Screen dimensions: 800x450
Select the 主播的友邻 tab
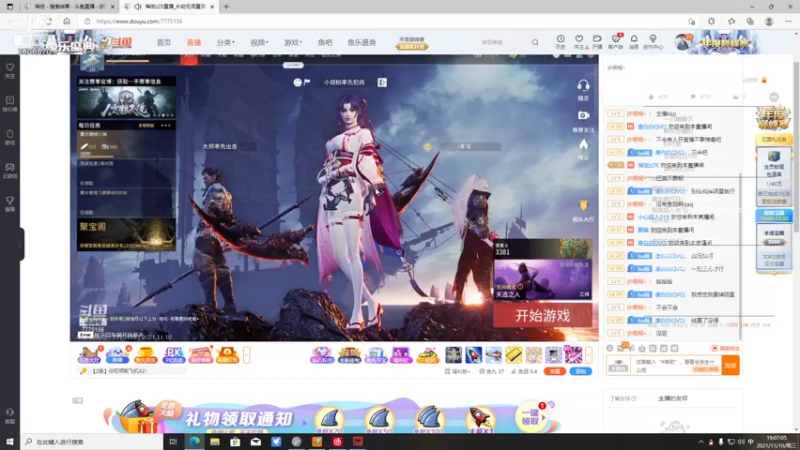672,398
